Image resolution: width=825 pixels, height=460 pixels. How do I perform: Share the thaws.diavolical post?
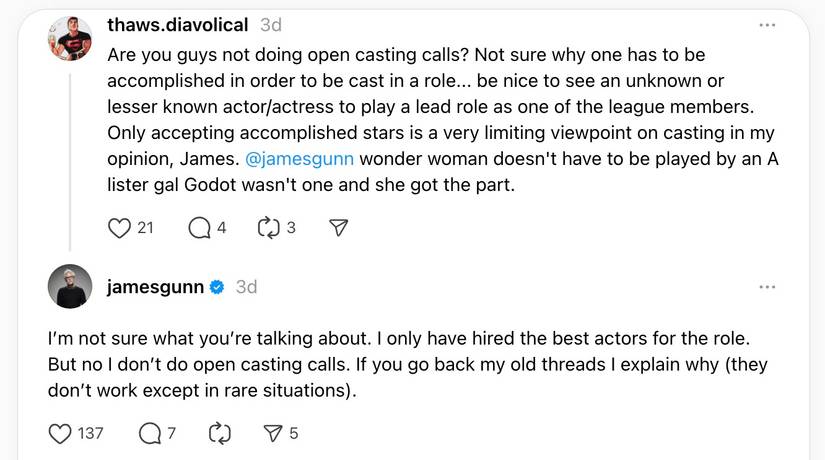(x=339, y=228)
